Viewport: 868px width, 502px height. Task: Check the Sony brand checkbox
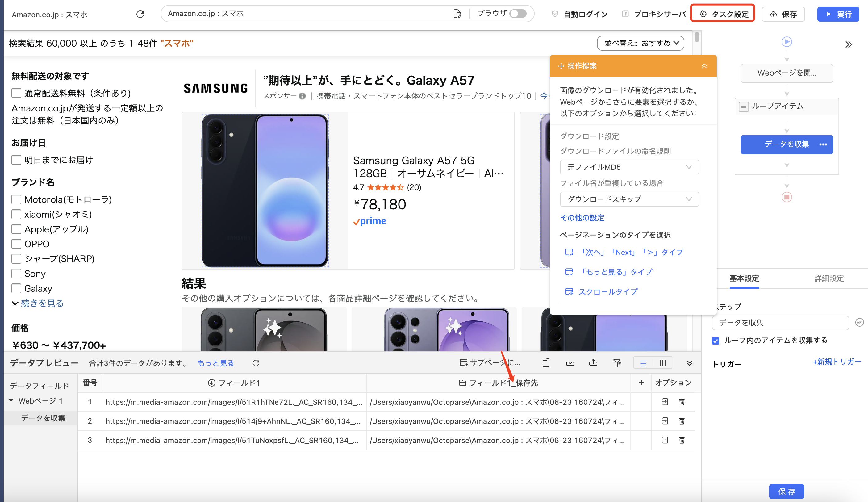pyautogui.click(x=16, y=274)
